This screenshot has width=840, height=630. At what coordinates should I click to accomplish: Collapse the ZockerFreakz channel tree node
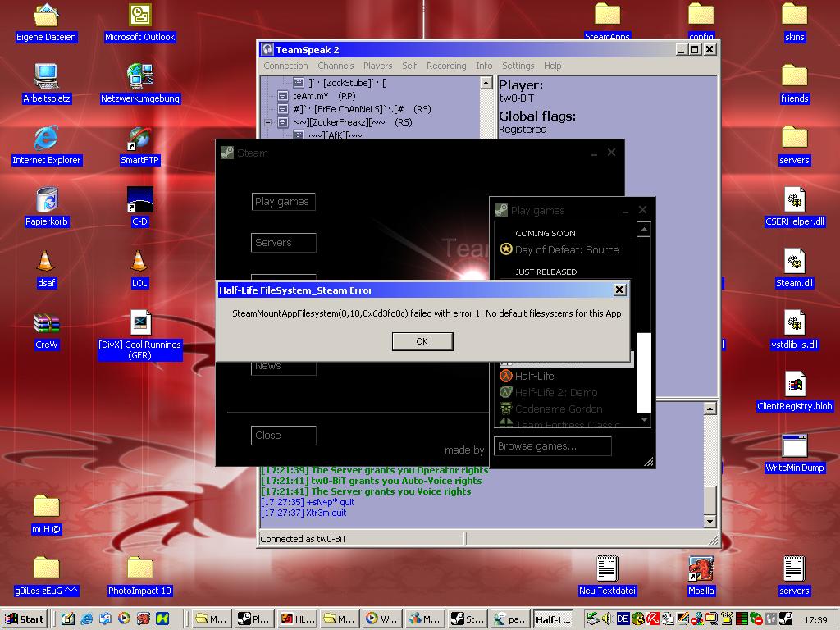coord(268,122)
